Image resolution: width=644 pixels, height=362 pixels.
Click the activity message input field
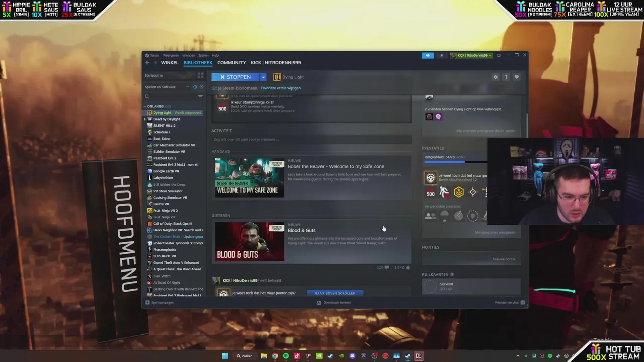coord(311,139)
